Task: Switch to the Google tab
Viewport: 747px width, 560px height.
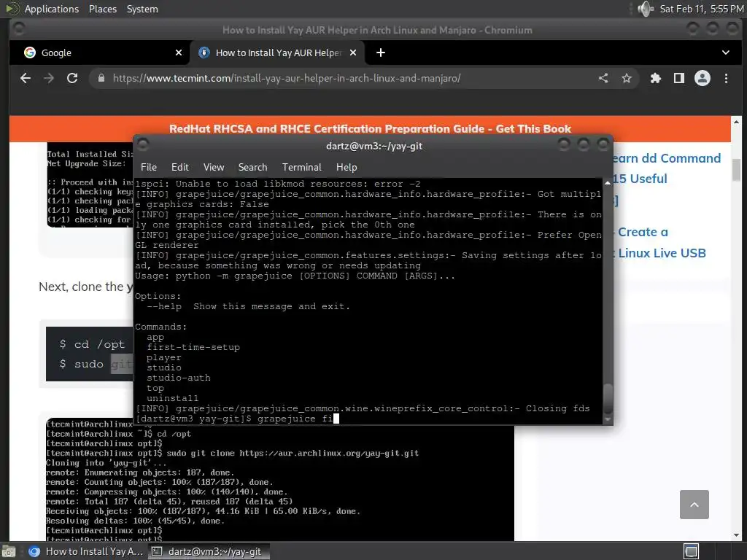Action: click(x=100, y=52)
